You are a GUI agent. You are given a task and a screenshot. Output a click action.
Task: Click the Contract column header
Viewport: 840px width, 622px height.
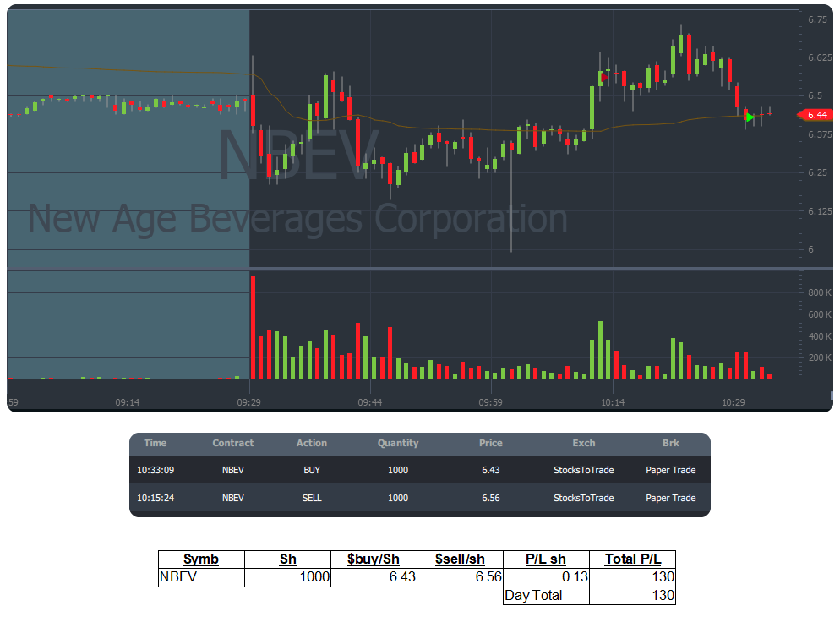click(x=232, y=443)
